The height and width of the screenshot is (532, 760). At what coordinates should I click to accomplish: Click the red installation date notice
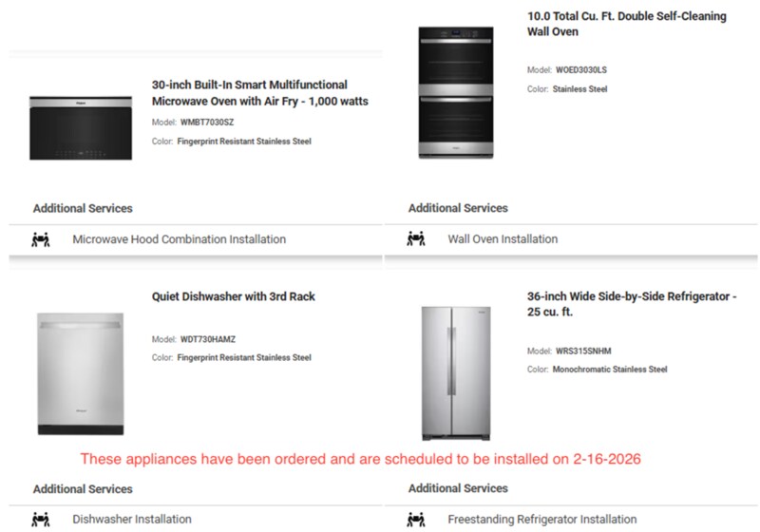[360, 459]
